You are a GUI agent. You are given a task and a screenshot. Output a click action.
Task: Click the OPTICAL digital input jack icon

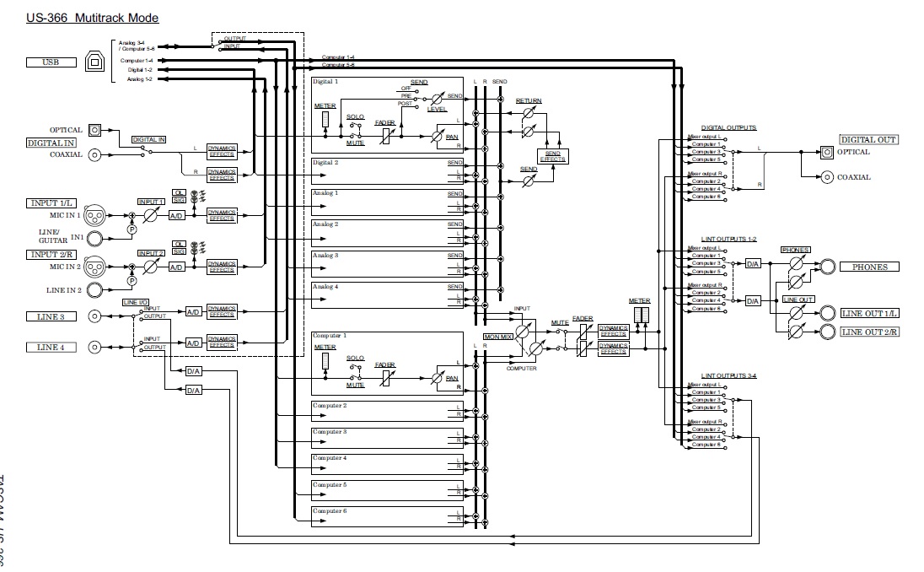click(94, 130)
